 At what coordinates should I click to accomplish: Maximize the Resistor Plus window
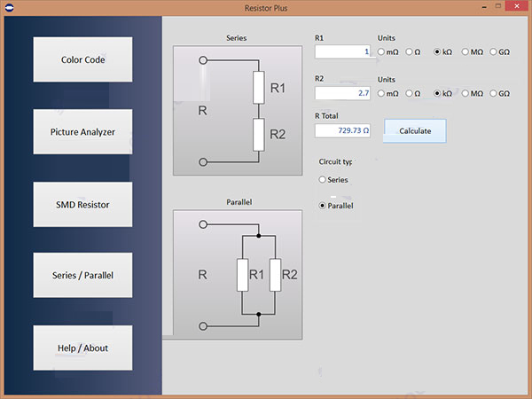pos(498,6)
